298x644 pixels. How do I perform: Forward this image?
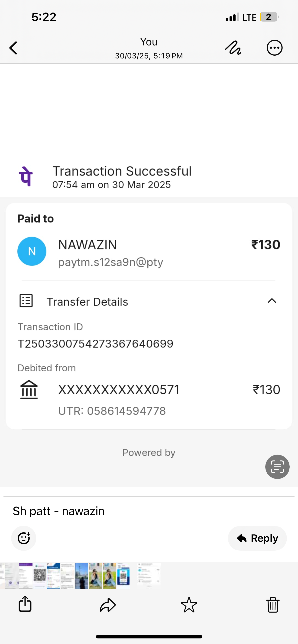108,605
